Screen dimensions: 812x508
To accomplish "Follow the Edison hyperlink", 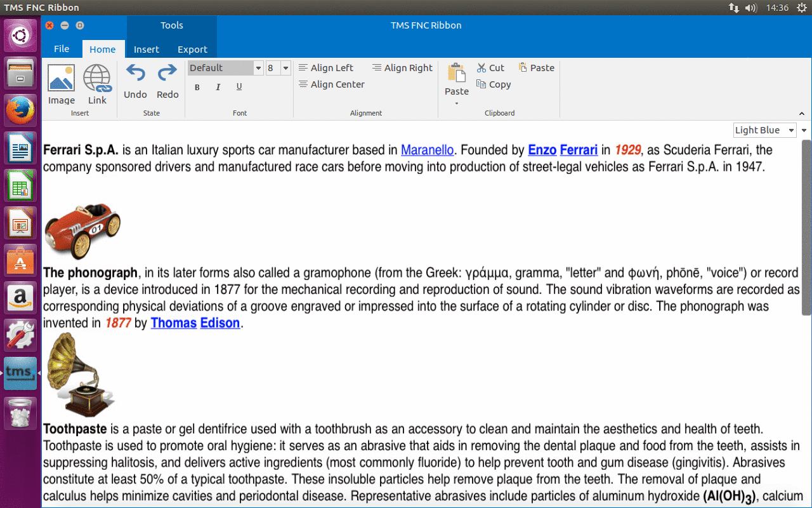I will (220, 323).
